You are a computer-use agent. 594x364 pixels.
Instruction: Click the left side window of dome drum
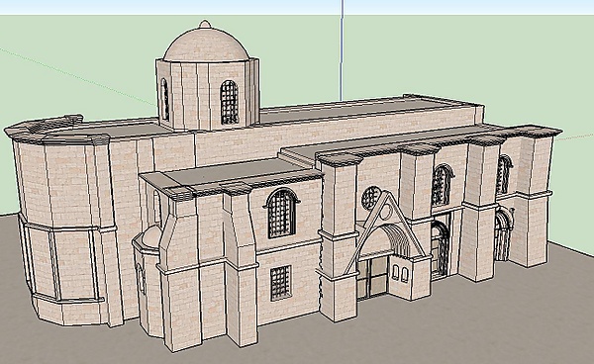164,99
